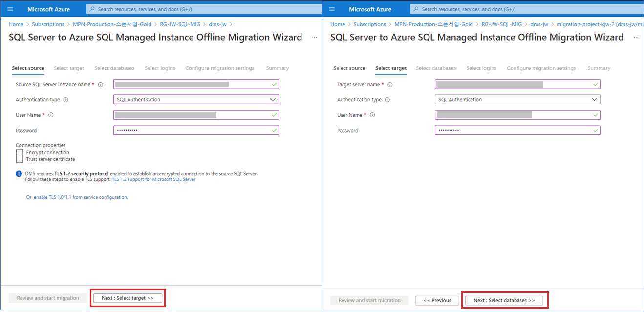Show info tooltip for Target server name
Image resolution: width=644 pixels, height=312 pixels.
pyautogui.click(x=390, y=85)
